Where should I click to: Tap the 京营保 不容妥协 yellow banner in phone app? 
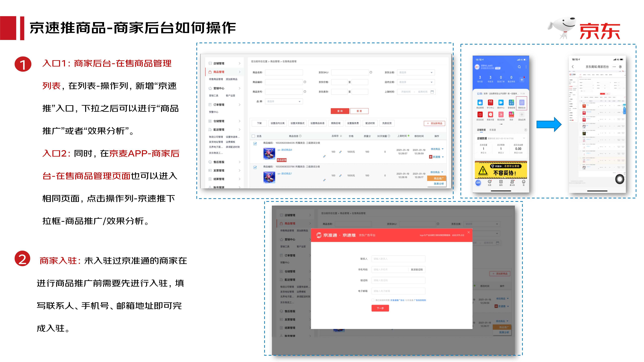click(x=501, y=170)
